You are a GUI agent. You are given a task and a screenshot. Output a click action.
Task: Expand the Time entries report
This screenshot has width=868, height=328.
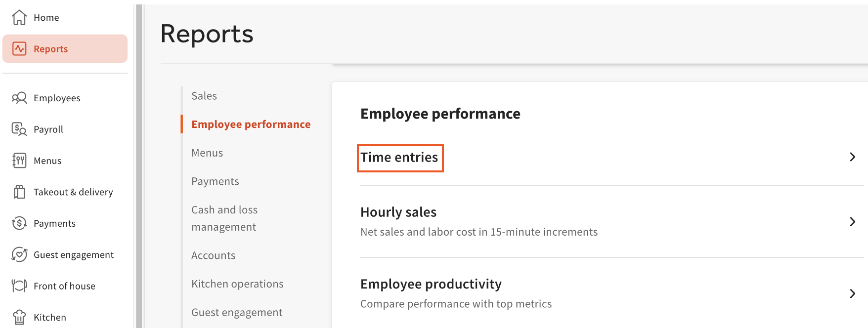852,157
